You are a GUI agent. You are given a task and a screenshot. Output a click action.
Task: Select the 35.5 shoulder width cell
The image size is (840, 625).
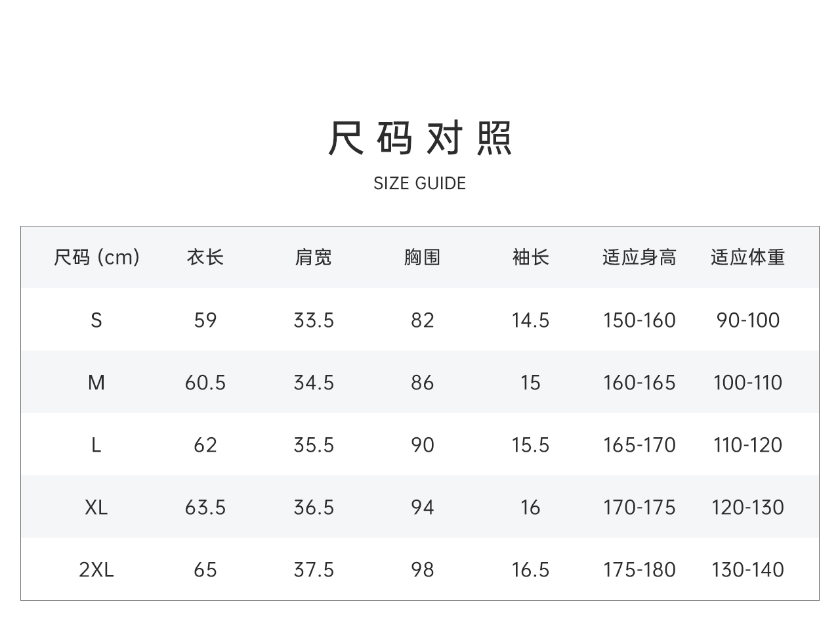314,445
